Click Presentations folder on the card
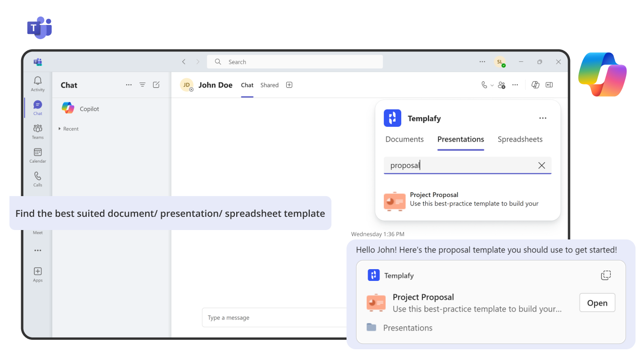The height and width of the screenshot is (362, 644). pyautogui.click(x=400, y=328)
